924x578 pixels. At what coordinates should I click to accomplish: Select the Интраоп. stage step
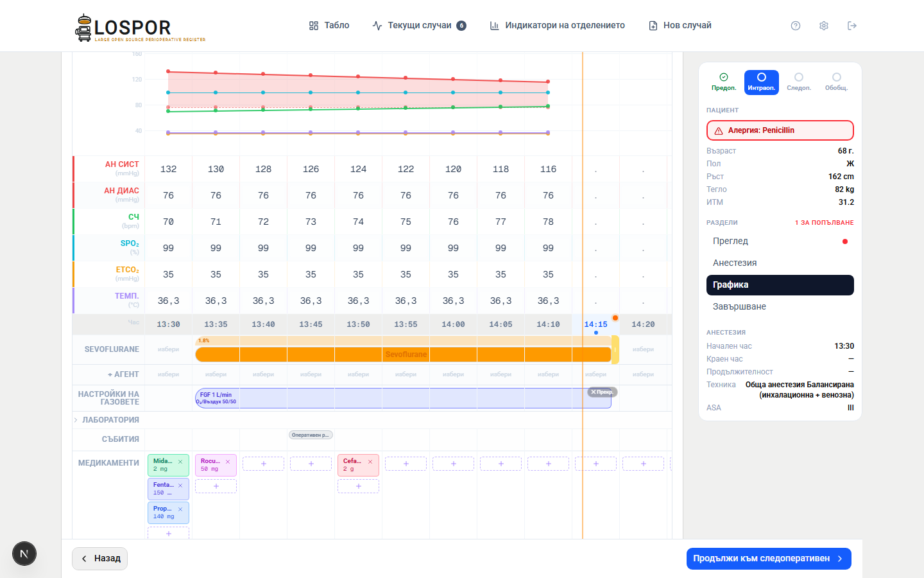pyautogui.click(x=762, y=82)
